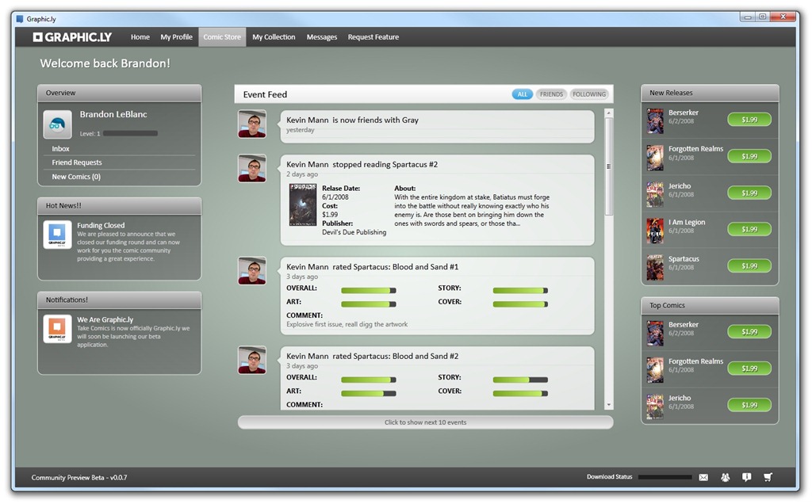Click the Graphic.ly app icon in the title bar
Screen dimensions: 812x504
point(20,19)
